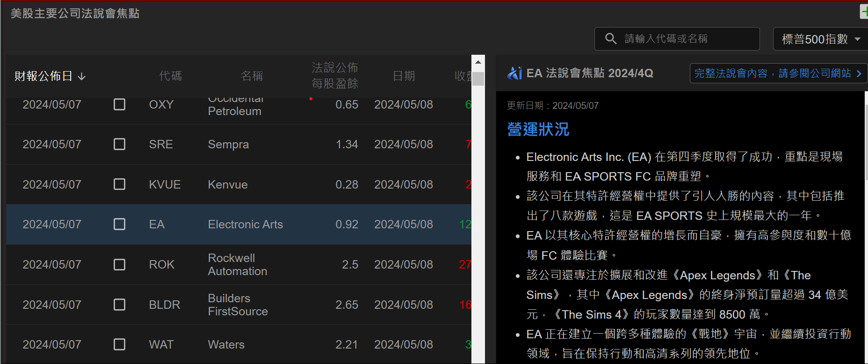Click the green plus icon at top right
868x364 pixels.
tap(864, 12)
